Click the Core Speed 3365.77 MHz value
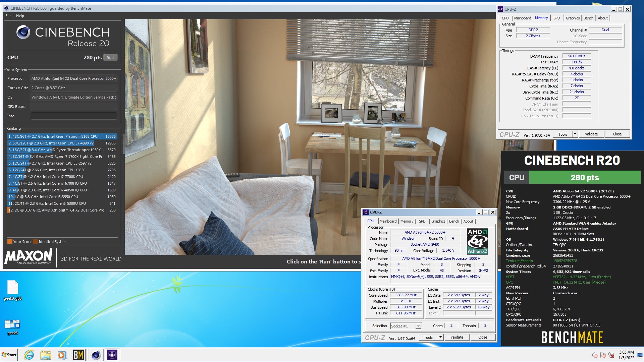The width and height of the screenshot is (644, 362). pyautogui.click(x=406, y=295)
